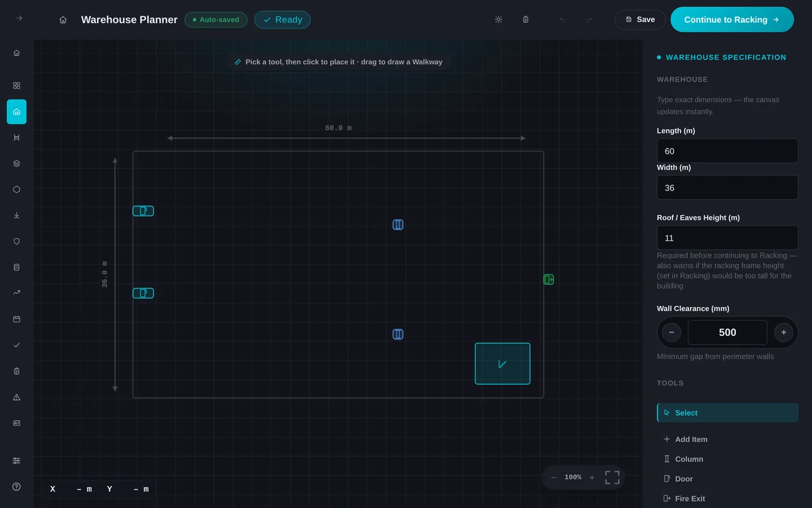Screen dimensions: 812x508
Task: Open the ID card icon in sidebar
Action: pos(16,423)
